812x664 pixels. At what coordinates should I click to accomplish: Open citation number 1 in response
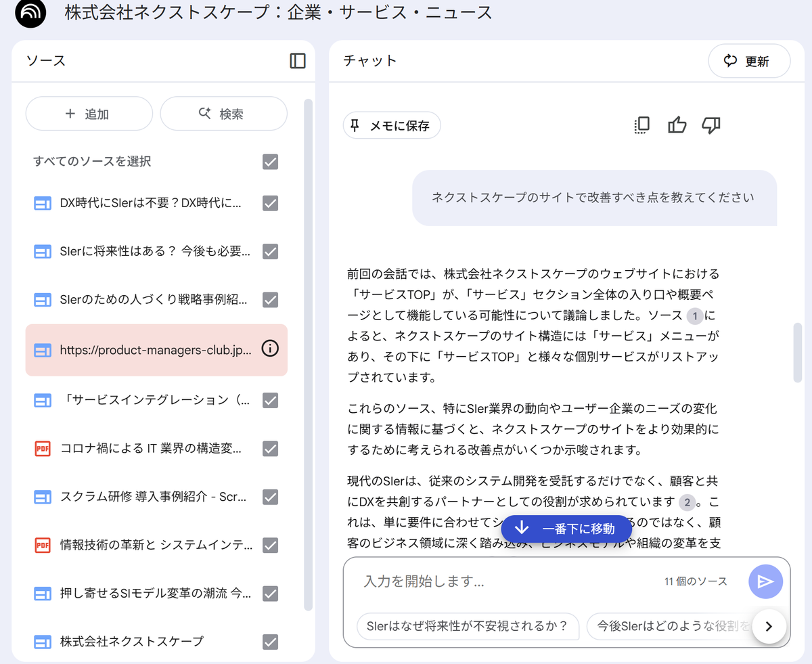pyautogui.click(x=695, y=315)
